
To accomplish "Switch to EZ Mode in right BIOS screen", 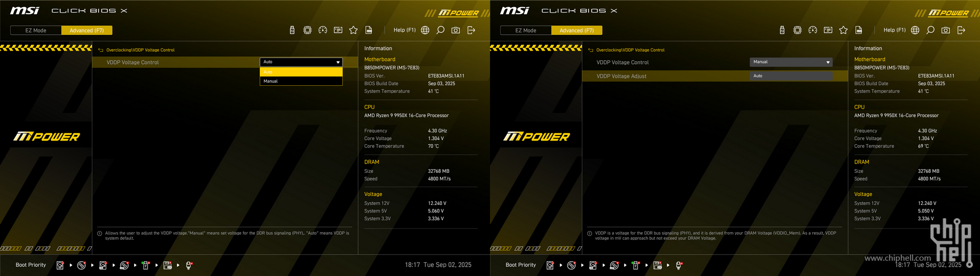I will click(526, 31).
